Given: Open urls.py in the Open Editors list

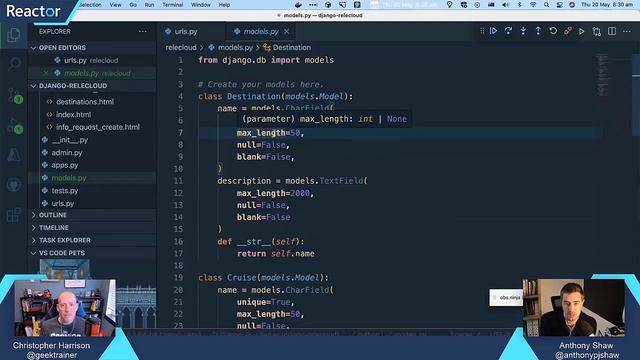Looking at the screenshot, I should click(92, 60).
